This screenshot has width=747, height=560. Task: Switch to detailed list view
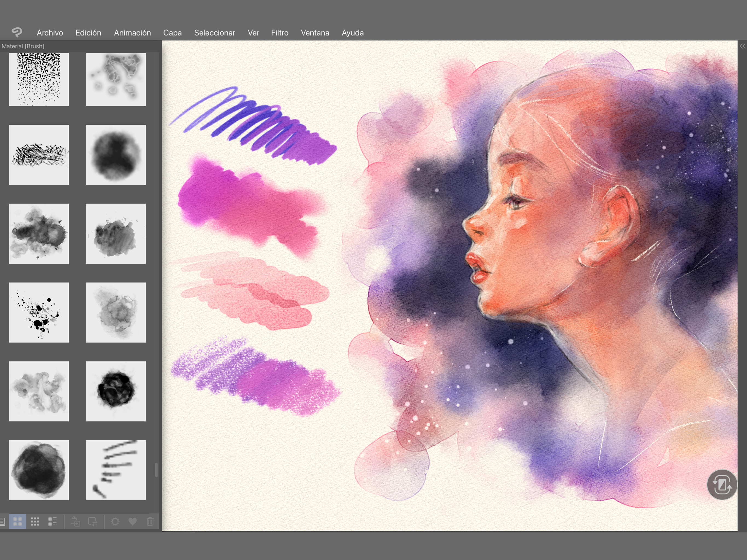click(53, 521)
